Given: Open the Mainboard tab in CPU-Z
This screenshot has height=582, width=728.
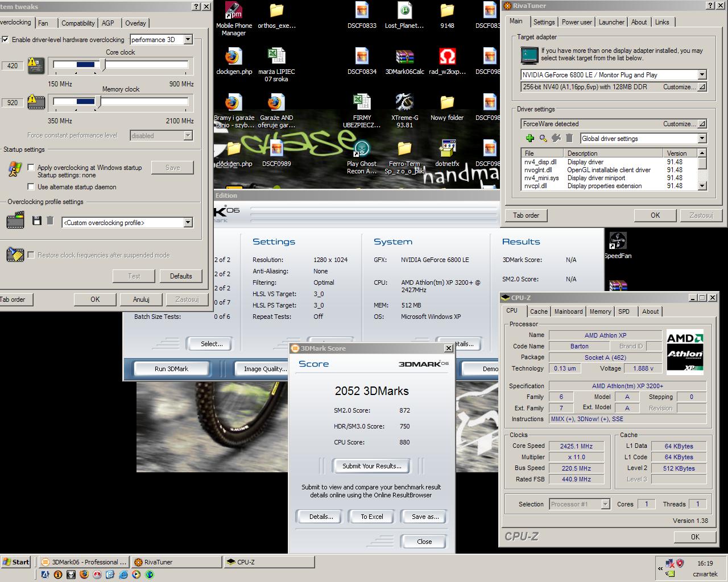Looking at the screenshot, I should (x=569, y=311).
